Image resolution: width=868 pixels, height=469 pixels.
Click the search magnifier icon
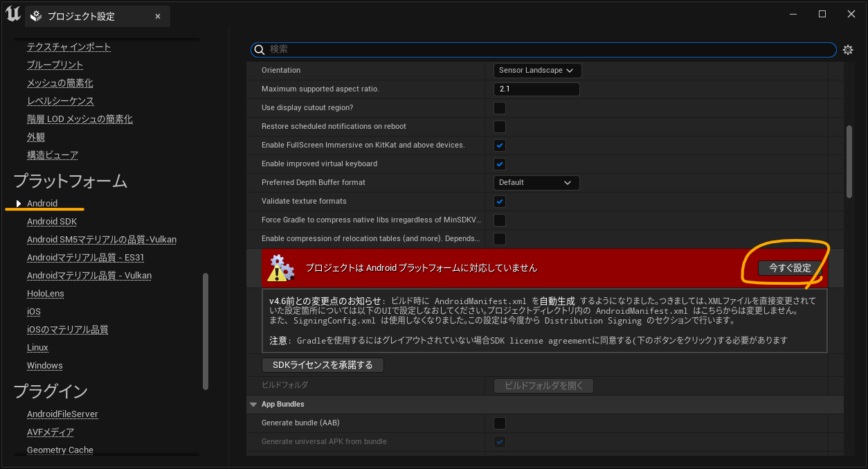(x=259, y=49)
